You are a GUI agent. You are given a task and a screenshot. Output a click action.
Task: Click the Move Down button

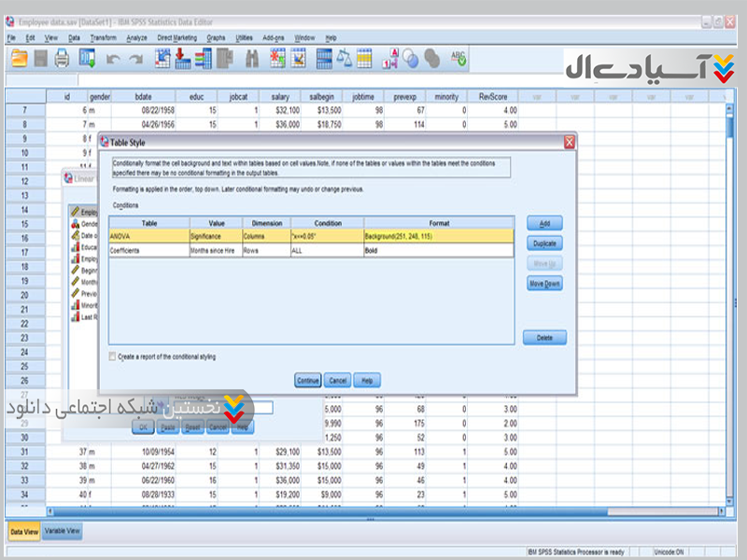pyautogui.click(x=544, y=284)
